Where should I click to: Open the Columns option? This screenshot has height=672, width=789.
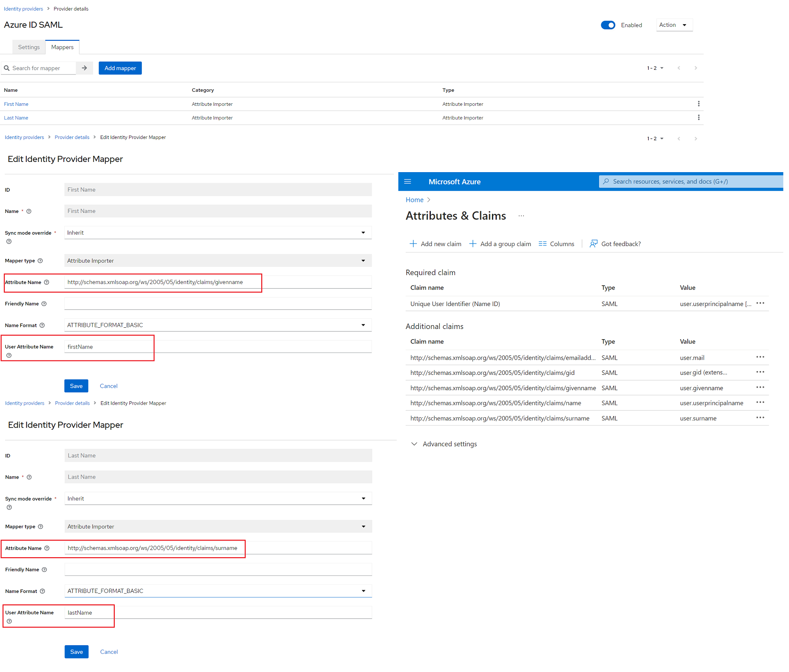(x=557, y=244)
